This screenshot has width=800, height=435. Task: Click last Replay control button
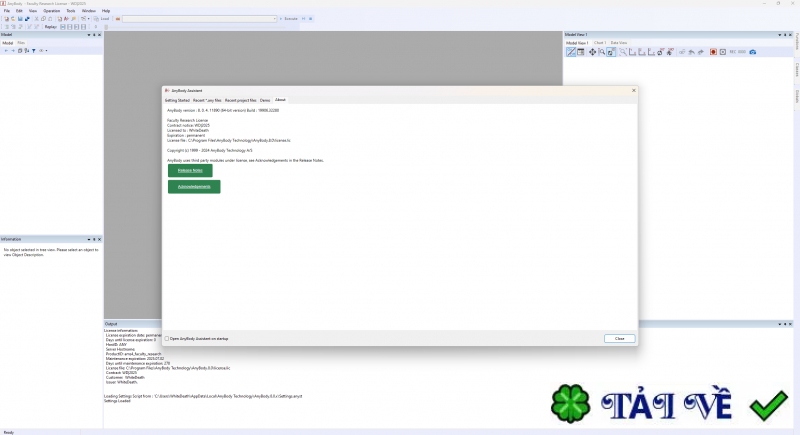(83, 27)
